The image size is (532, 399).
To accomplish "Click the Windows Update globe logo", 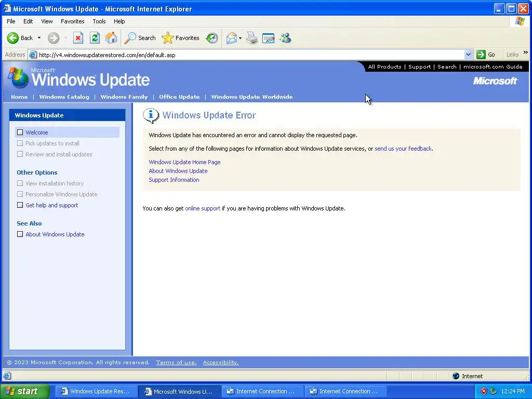I will point(18,78).
